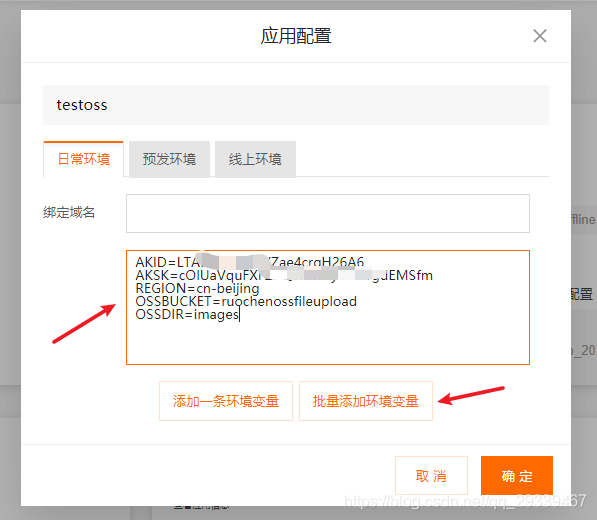The width and height of the screenshot is (597, 520).
Task: Click the OSSDIR=images line
Action: [x=187, y=314]
